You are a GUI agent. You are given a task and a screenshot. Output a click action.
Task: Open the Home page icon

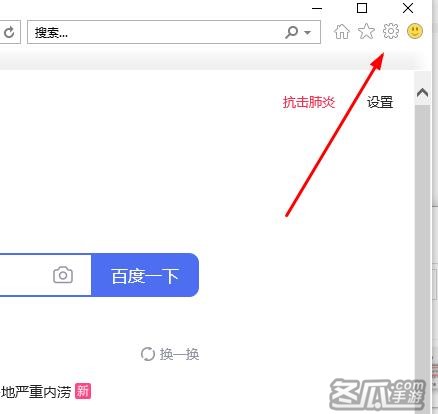[x=342, y=32]
